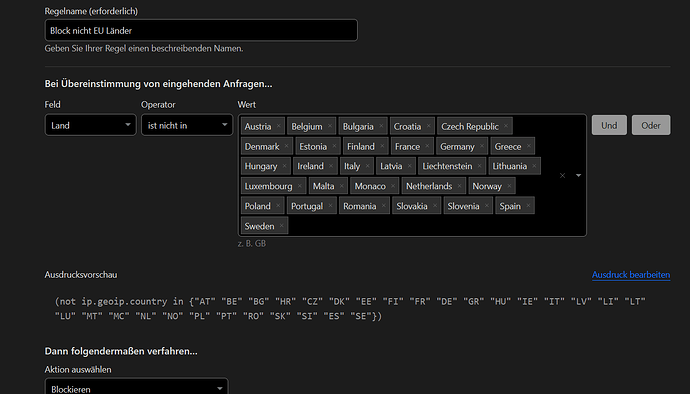Remove the Italy country tag

pos(367,166)
